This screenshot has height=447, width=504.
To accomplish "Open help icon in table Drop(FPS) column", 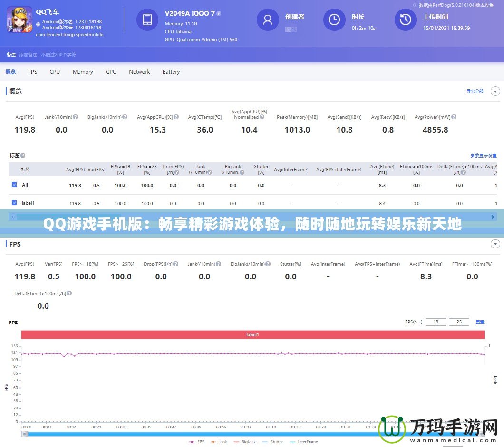I will point(177,172).
